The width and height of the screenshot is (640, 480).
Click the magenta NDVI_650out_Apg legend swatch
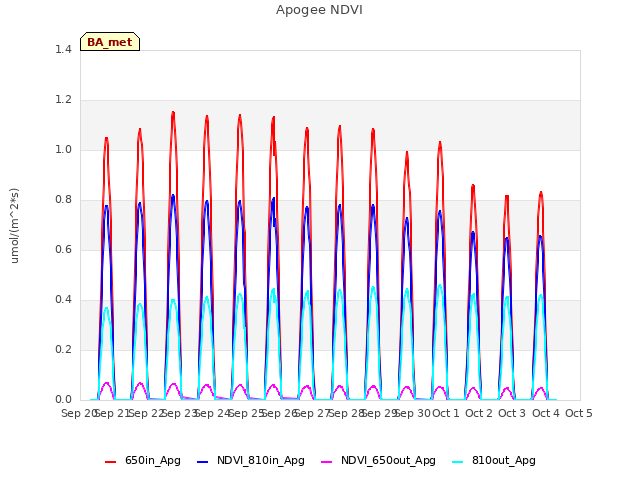click(x=327, y=462)
